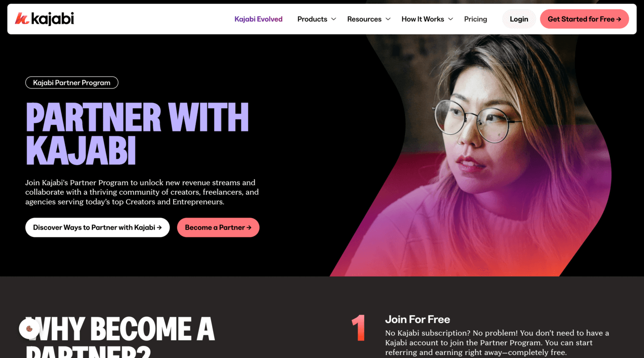Click the chevron next to Products
Image resolution: width=644 pixels, height=358 pixels.
click(333, 19)
